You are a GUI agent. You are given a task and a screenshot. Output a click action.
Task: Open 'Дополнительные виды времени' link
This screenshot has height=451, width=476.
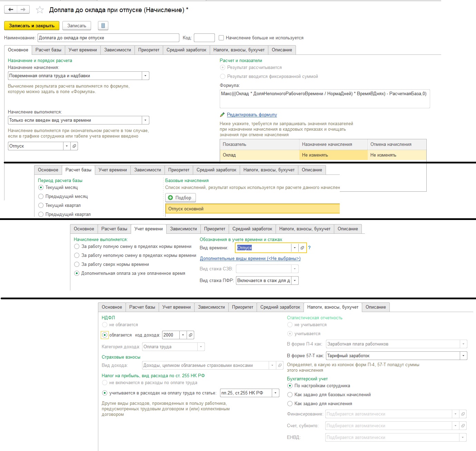coord(250,259)
